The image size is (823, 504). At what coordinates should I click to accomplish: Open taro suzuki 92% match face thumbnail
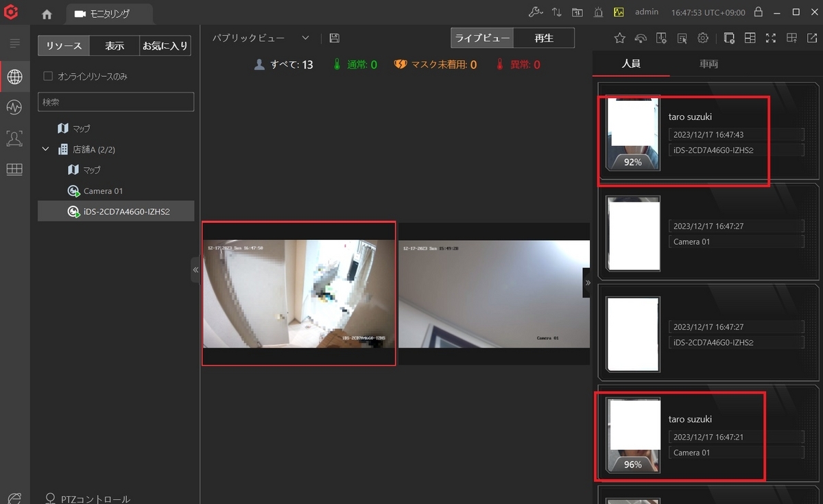click(633, 133)
